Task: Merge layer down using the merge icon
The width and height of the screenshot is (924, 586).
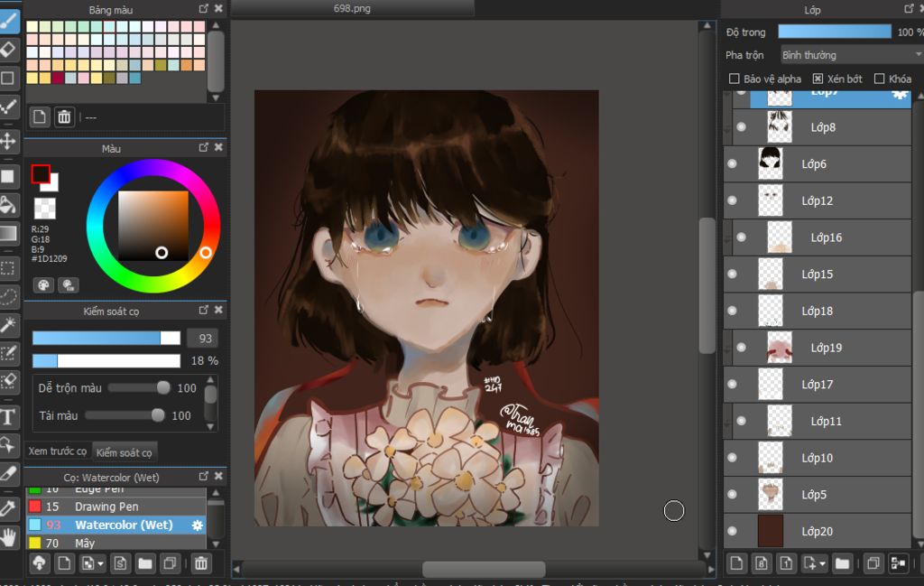Action: point(898,563)
